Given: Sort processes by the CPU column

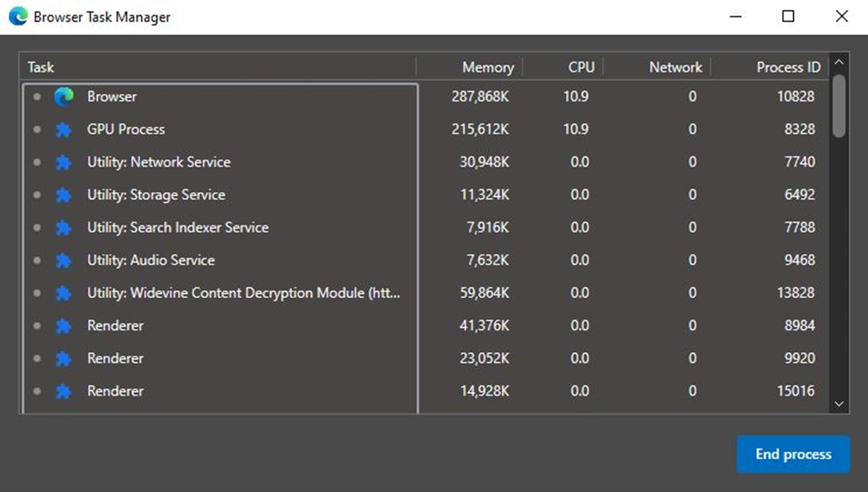Looking at the screenshot, I should tap(580, 67).
